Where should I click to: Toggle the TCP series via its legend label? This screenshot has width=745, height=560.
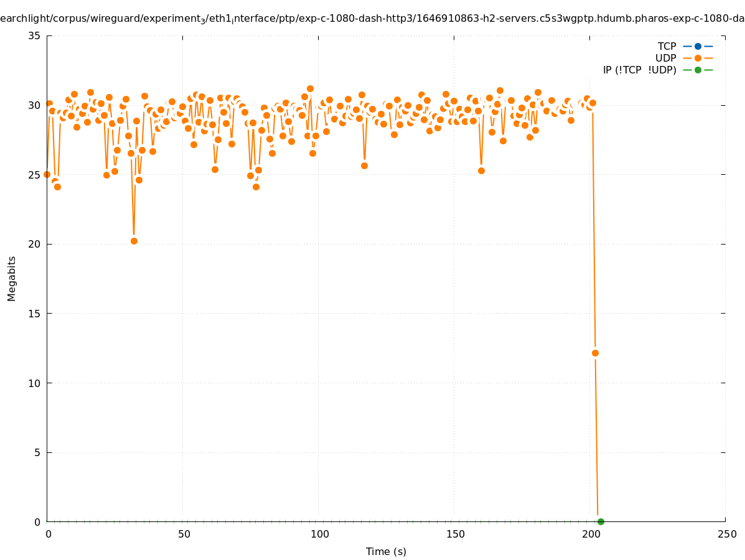tap(667, 46)
